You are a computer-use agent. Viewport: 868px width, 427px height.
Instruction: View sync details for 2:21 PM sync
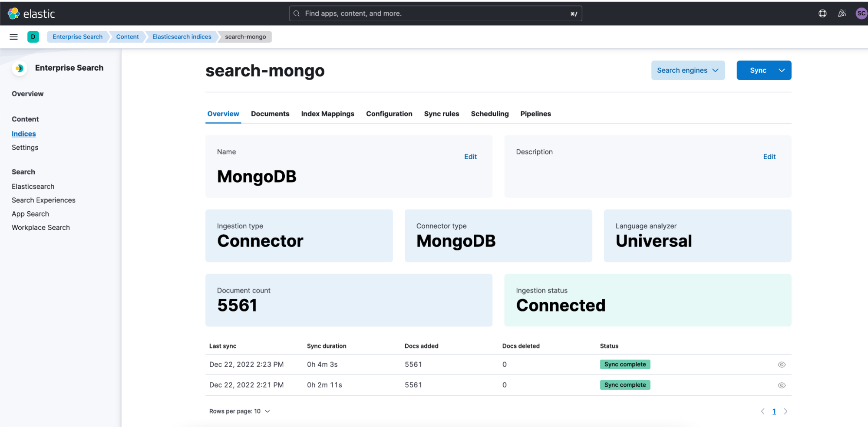782,385
